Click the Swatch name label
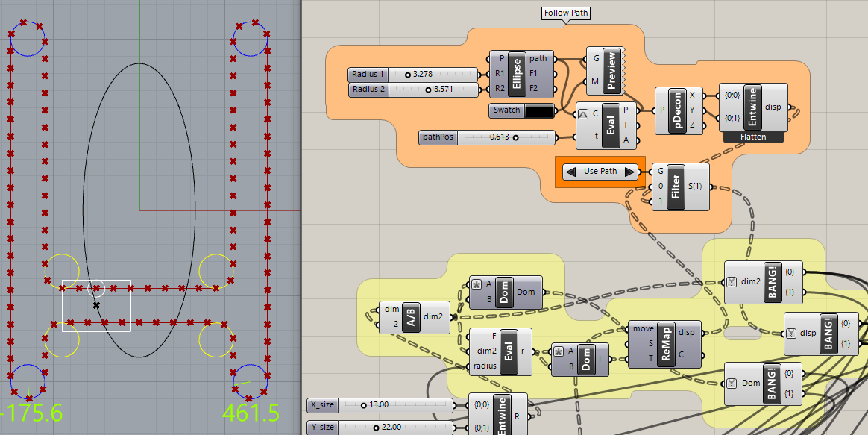The image size is (868, 435). click(x=507, y=110)
